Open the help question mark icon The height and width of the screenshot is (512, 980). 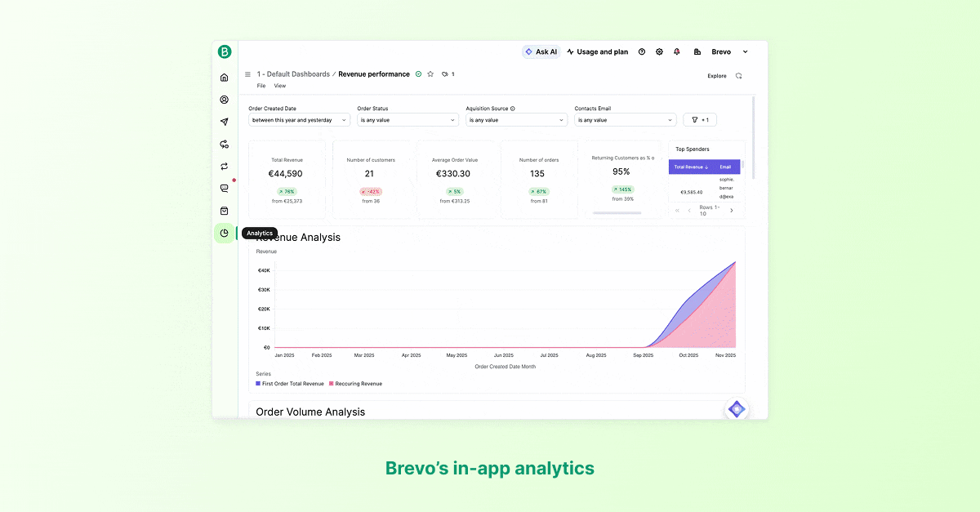pyautogui.click(x=642, y=51)
